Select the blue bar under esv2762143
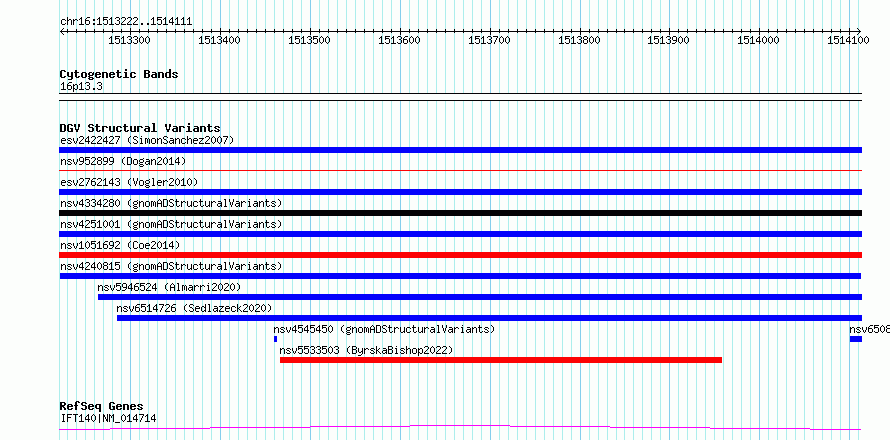 tap(460, 192)
